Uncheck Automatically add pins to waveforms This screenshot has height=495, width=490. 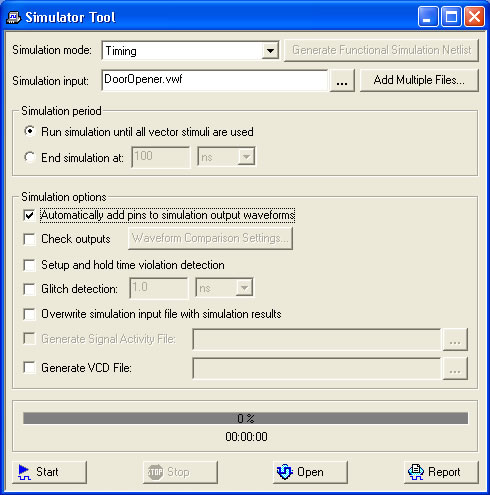(x=29, y=215)
